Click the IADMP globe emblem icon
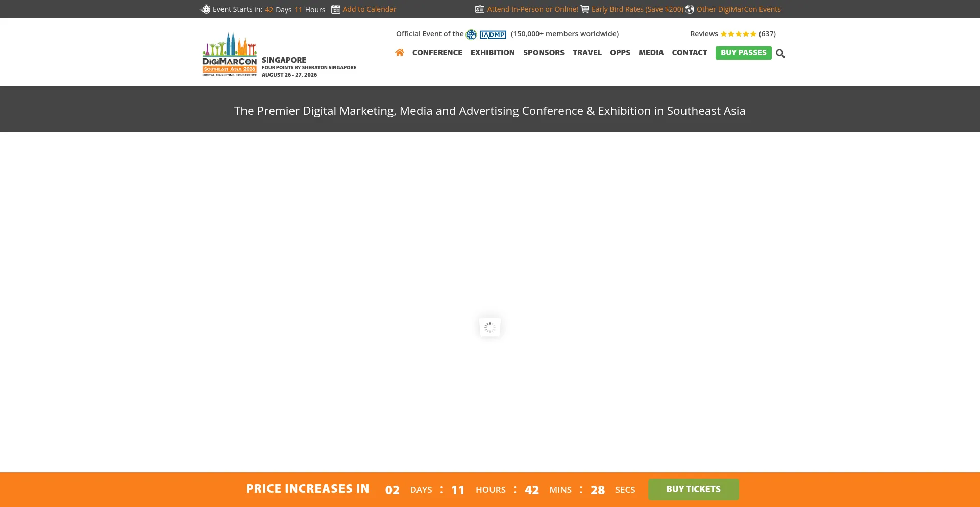The height and width of the screenshot is (507, 980). click(x=471, y=34)
